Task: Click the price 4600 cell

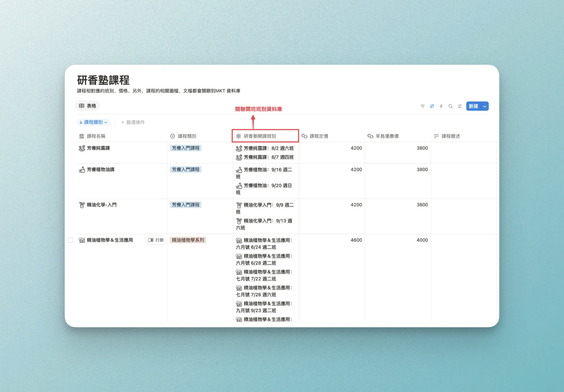Action: point(356,240)
